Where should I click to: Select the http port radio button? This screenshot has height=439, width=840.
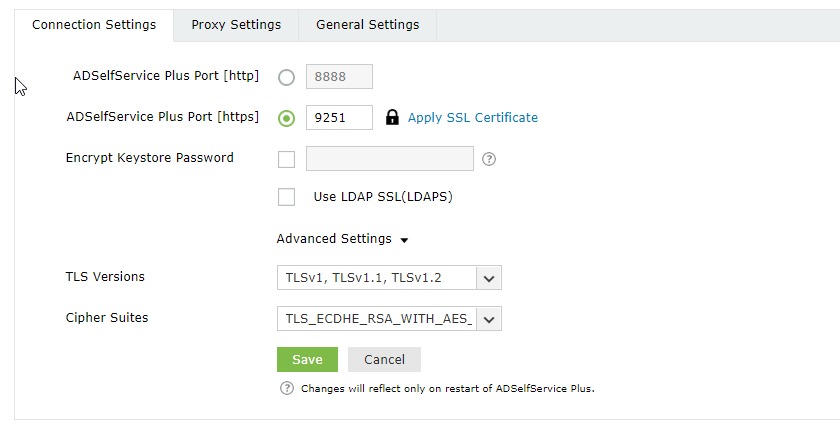[287, 78]
